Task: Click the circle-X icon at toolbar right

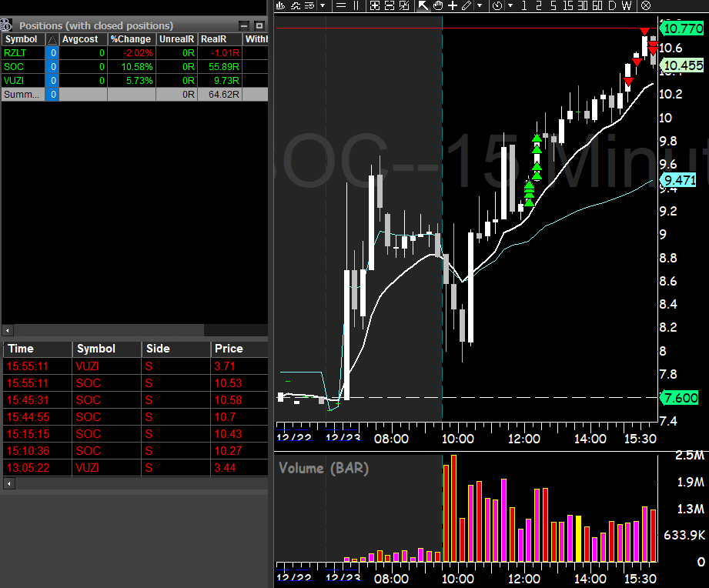Action: pyautogui.click(x=644, y=6)
